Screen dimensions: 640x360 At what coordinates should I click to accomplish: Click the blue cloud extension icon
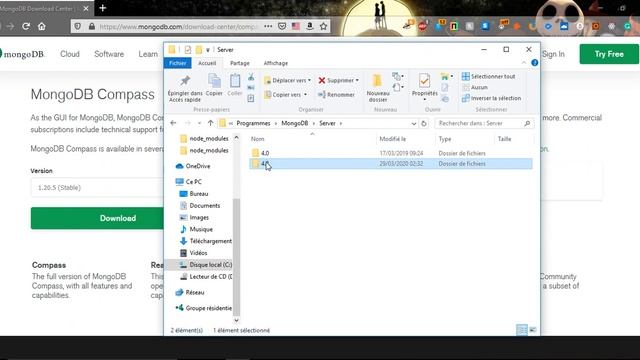point(564,27)
